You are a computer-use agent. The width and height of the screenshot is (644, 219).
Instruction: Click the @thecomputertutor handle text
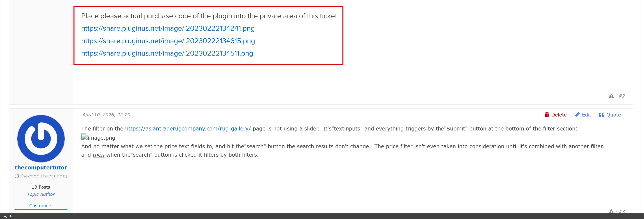click(x=41, y=176)
